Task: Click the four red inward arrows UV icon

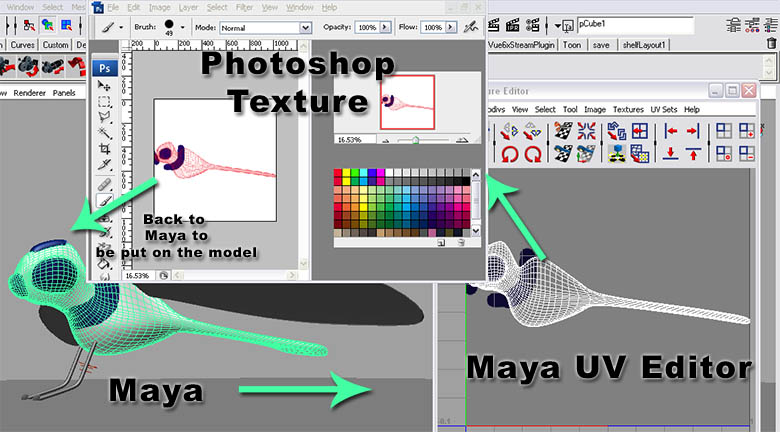Action: [586, 131]
